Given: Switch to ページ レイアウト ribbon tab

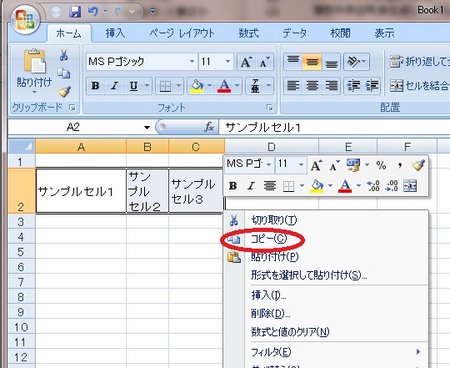Looking at the screenshot, I should pyautogui.click(x=182, y=33).
